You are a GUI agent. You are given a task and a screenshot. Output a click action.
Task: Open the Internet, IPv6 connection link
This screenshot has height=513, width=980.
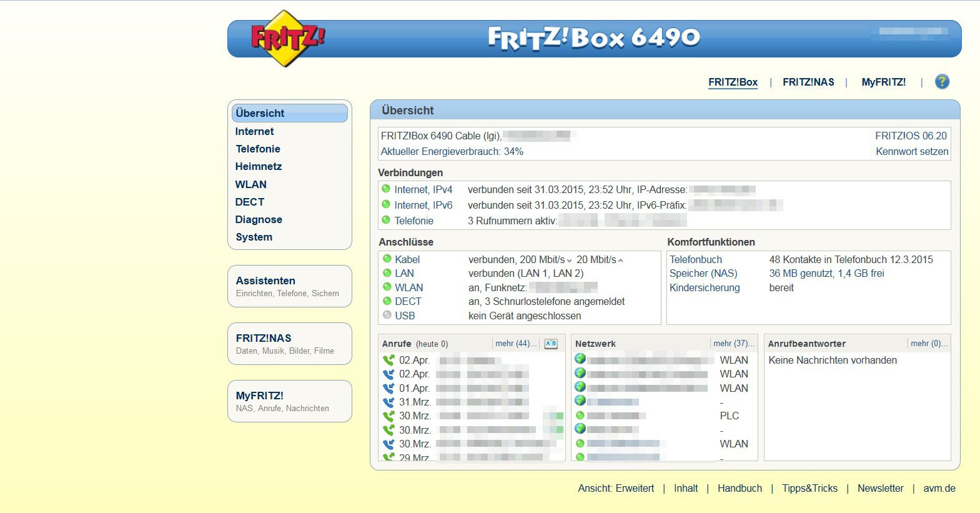pyautogui.click(x=423, y=205)
